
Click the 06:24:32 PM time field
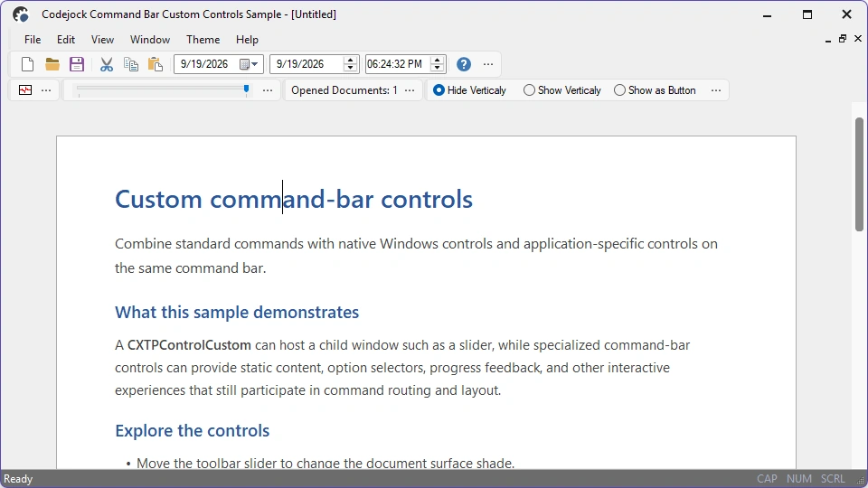pos(406,64)
